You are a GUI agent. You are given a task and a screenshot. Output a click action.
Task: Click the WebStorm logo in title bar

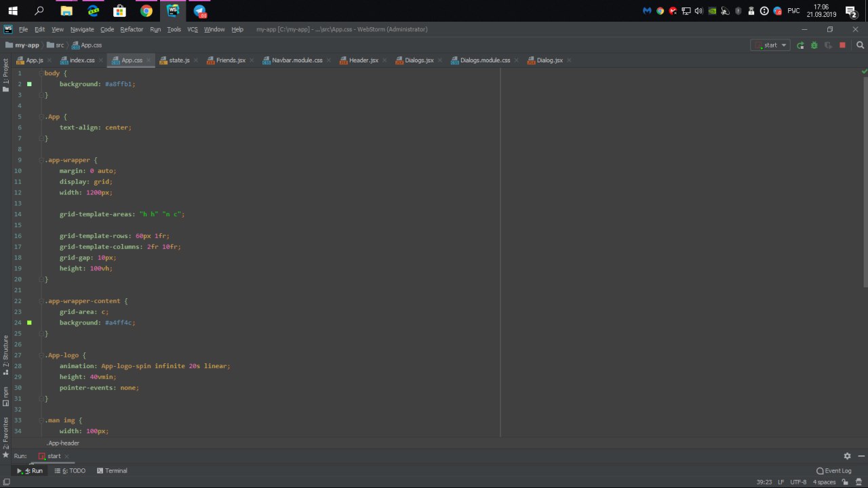point(7,29)
